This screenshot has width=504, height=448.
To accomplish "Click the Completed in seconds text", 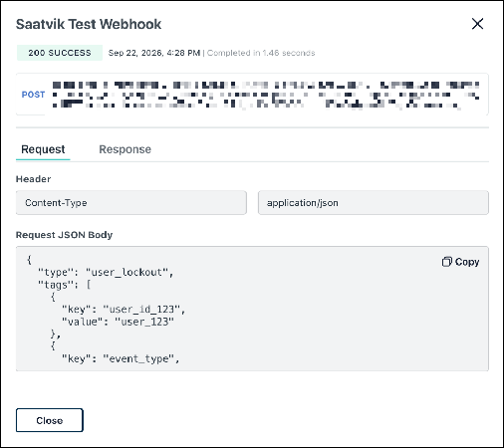I will pos(261,53).
